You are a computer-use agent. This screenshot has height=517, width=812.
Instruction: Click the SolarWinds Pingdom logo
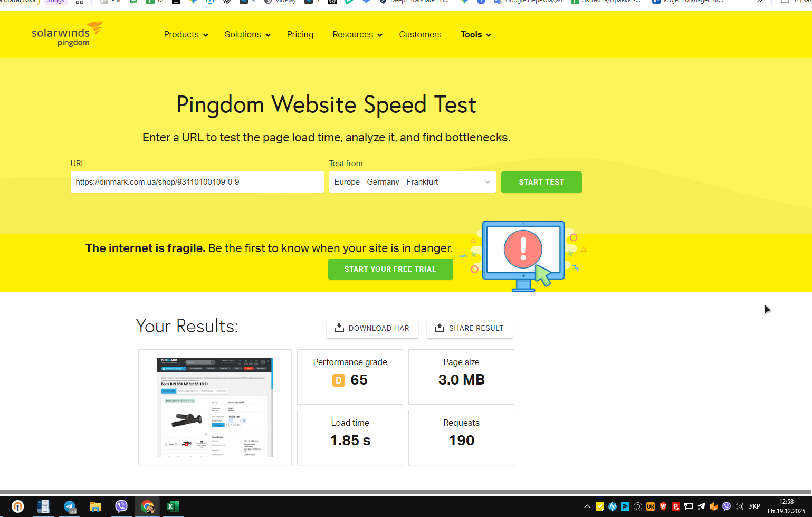[68, 34]
